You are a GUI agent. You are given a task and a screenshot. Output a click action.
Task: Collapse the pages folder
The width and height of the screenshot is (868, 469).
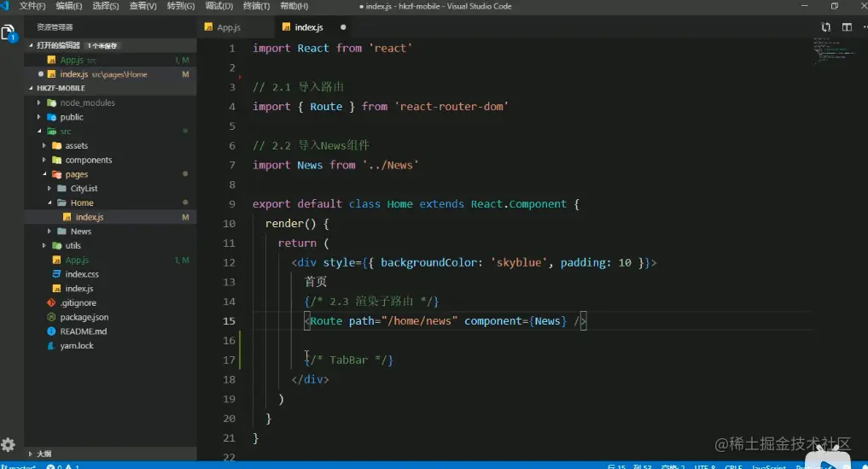tap(44, 174)
